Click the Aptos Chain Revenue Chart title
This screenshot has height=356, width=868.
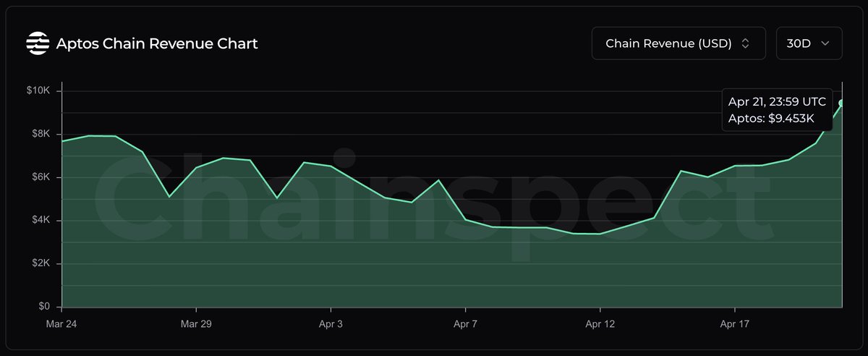157,44
